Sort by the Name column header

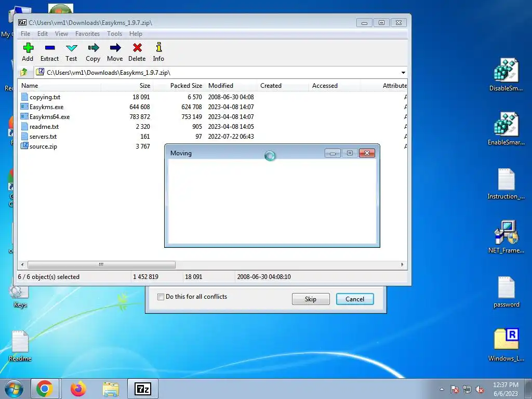[x=60, y=86]
